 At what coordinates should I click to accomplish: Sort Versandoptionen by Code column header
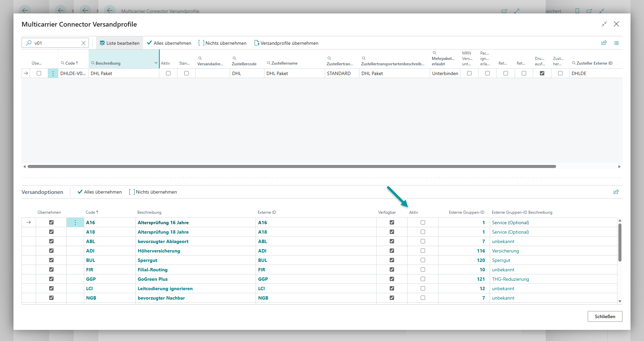tap(92, 212)
